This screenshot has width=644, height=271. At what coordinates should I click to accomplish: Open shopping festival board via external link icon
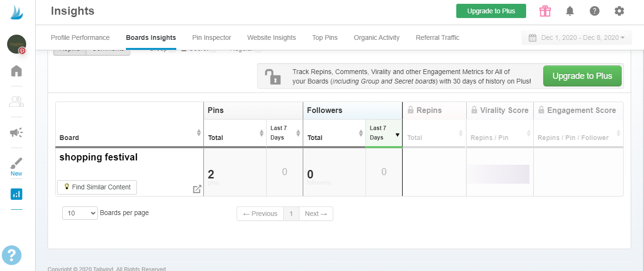(197, 189)
